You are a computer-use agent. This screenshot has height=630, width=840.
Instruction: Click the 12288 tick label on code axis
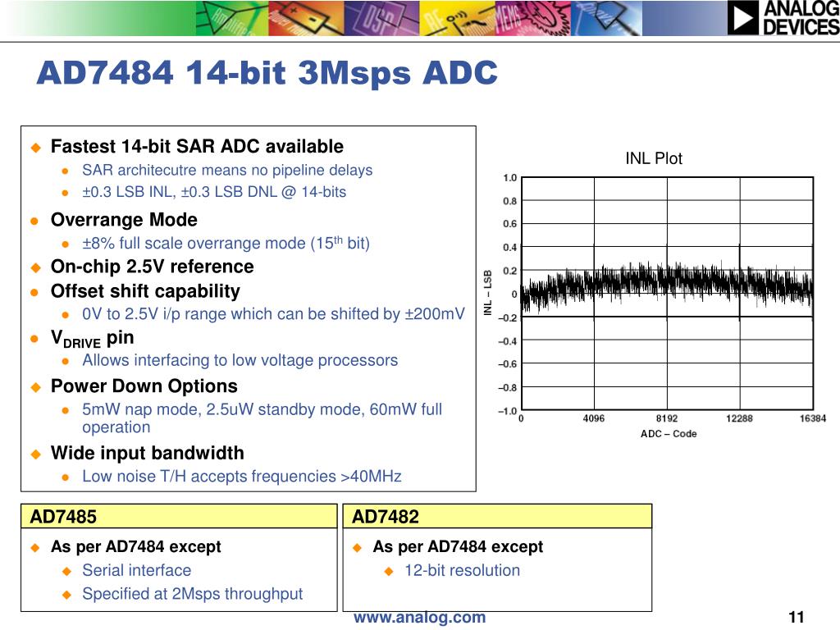[x=739, y=418]
